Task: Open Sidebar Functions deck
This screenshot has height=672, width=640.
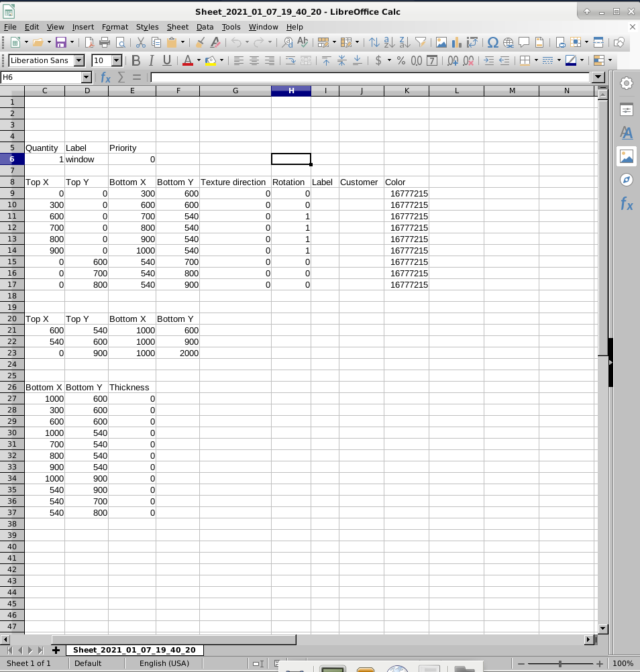Action: click(627, 203)
